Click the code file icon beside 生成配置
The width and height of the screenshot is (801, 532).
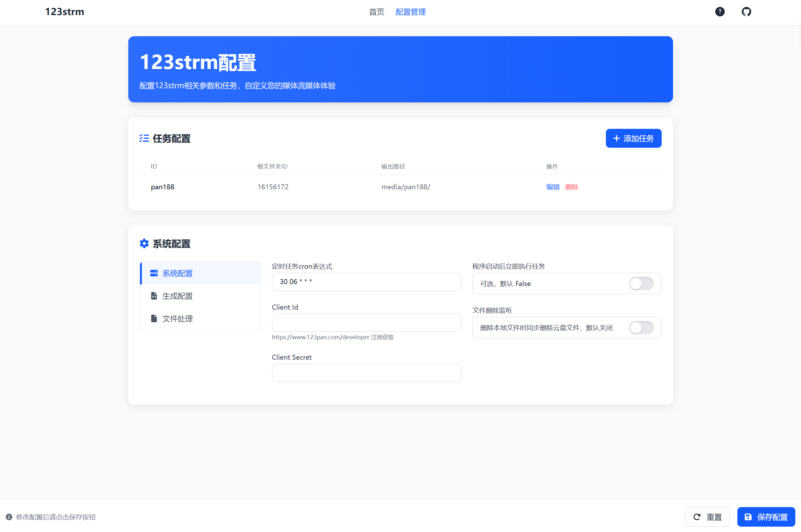[x=154, y=296]
